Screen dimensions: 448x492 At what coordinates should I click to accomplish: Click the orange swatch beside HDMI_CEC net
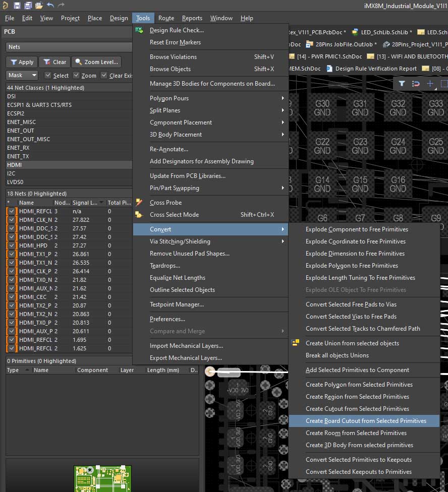[16, 297]
